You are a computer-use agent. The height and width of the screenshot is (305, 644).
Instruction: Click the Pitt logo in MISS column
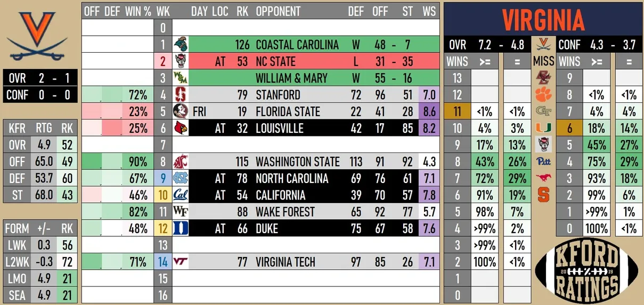tap(544, 162)
